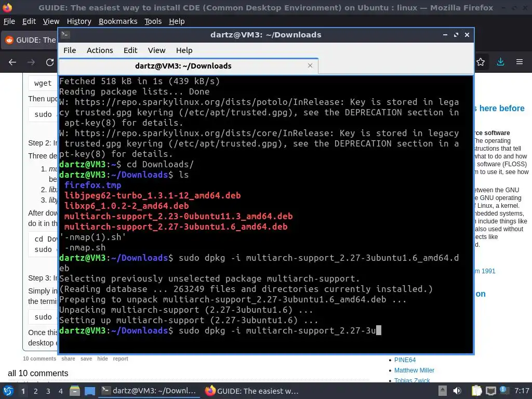Open the terminal View menu

(156, 50)
